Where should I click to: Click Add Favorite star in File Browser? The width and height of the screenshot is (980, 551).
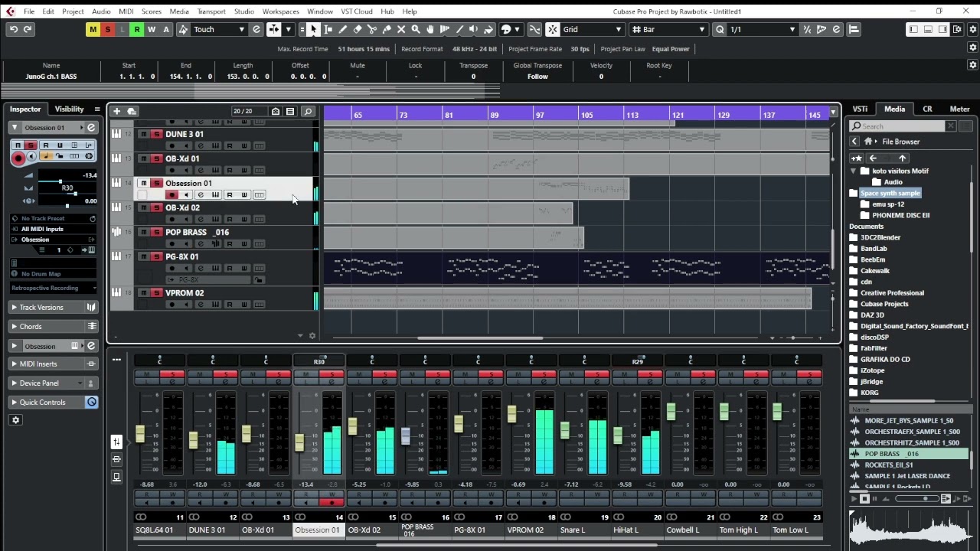tap(856, 158)
